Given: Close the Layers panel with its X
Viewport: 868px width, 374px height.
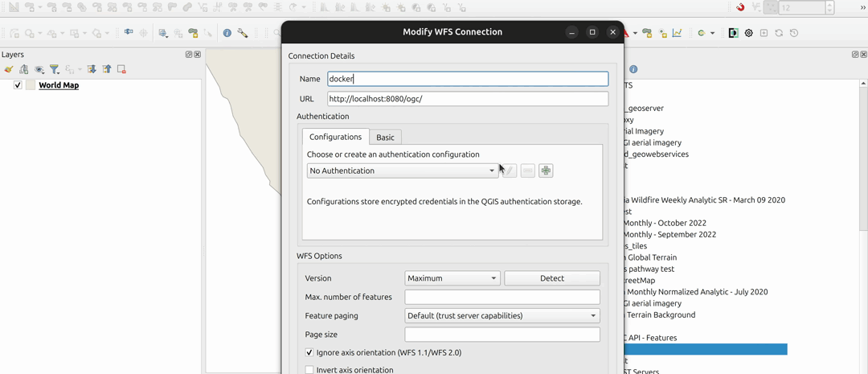Looking at the screenshot, I should 197,55.
